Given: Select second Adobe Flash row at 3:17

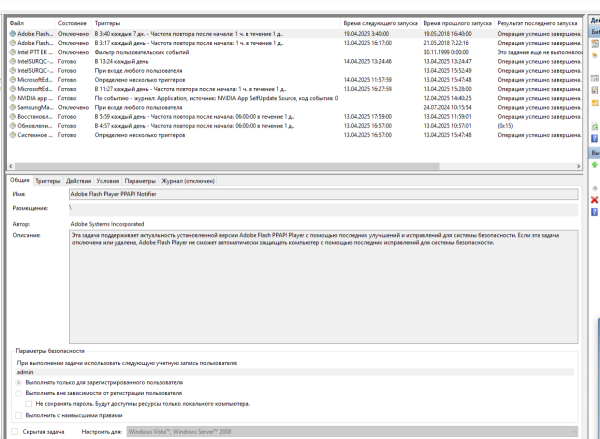Looking at the screenshot, I should (295, 43).
